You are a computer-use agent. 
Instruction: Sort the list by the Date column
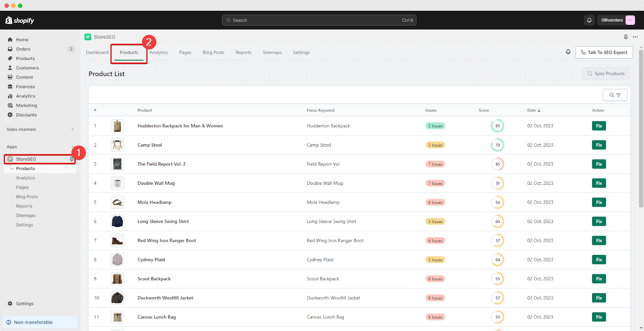pyautogui.click(x=534, y=110)
